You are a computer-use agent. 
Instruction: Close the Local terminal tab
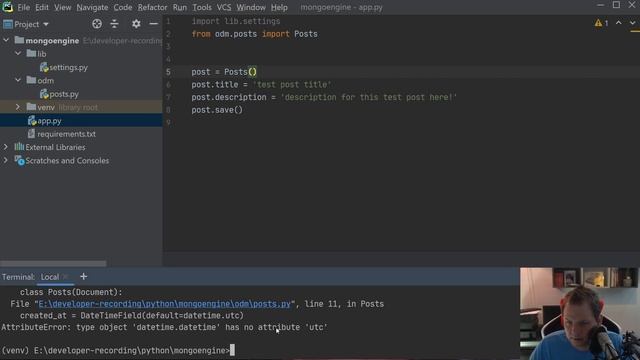pyautogui.click(x=65, y=277)
